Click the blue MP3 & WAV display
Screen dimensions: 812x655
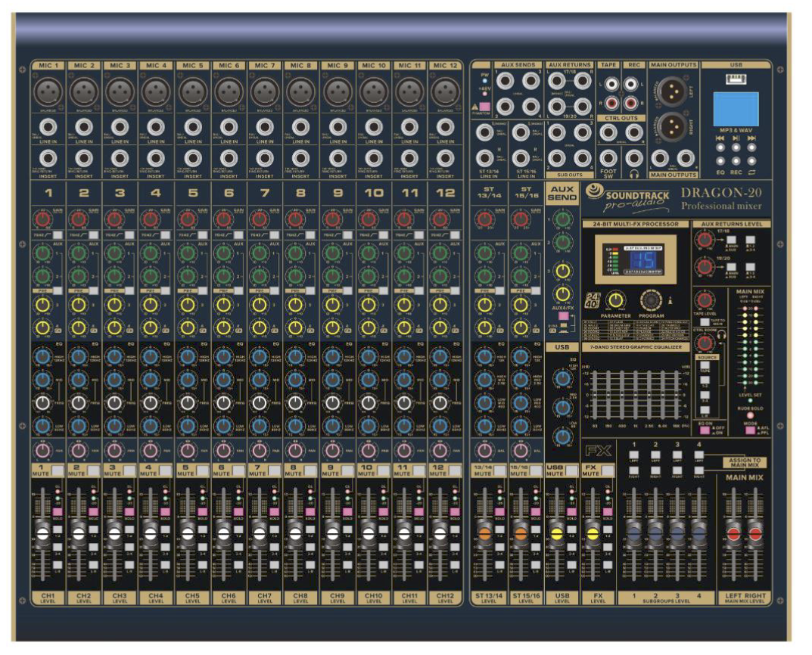click(736, 109)
